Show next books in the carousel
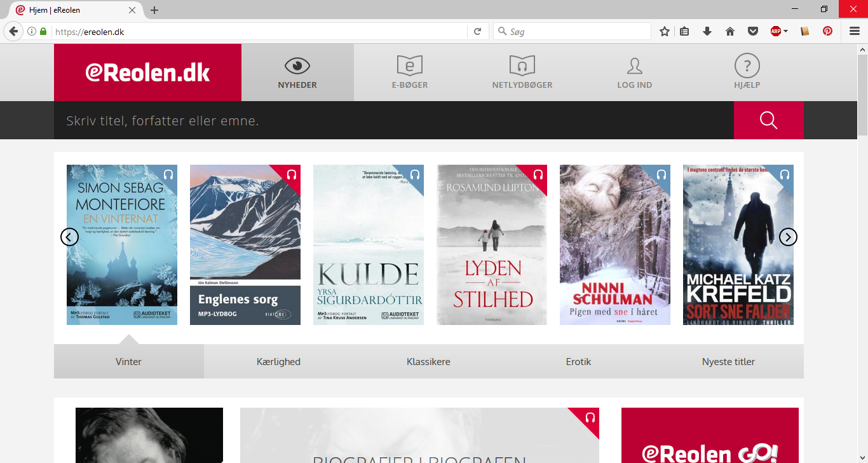Image resolution: width=868 pixels, height=463 pixels. 788,237
